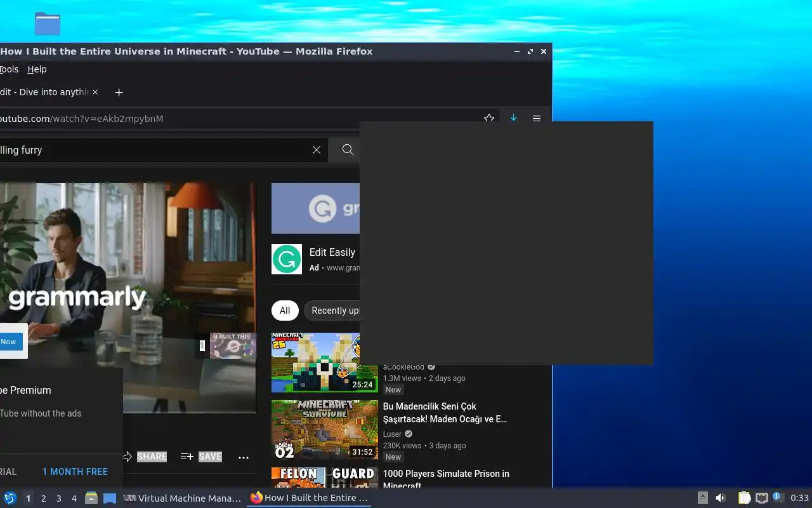Click the Save to playlist icon
The height and width of the screenshot is (508, 812).
tap(187, 457)
